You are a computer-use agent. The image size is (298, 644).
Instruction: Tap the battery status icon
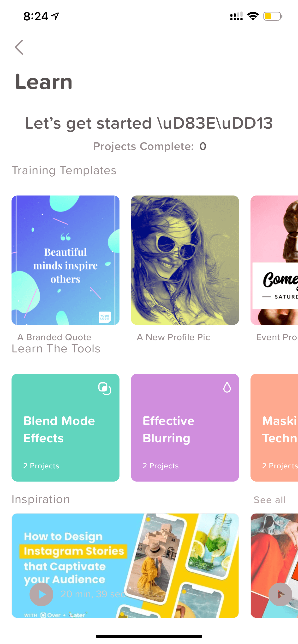[x=273, y=17]
